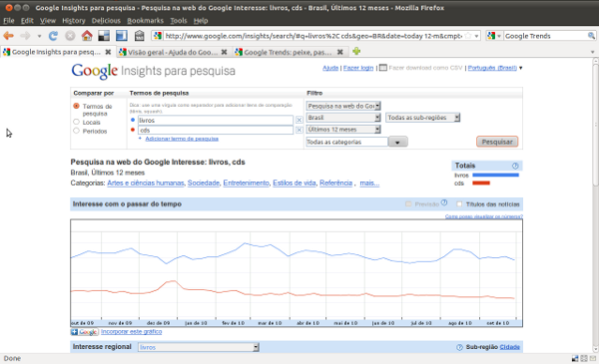This screenshot has width=599, height=364.
Task: Open the search engine selector dropdown
Action: click(x=494, y=36)
